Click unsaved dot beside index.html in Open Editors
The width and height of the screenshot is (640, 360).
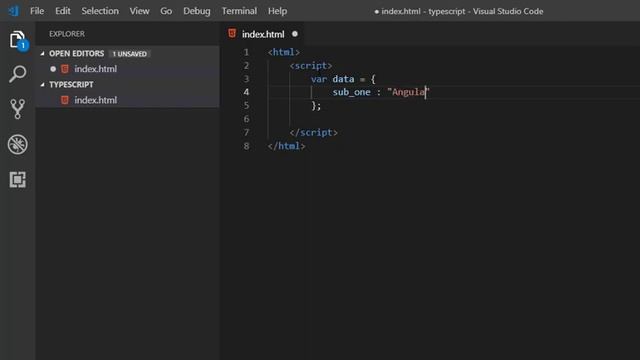53,69
